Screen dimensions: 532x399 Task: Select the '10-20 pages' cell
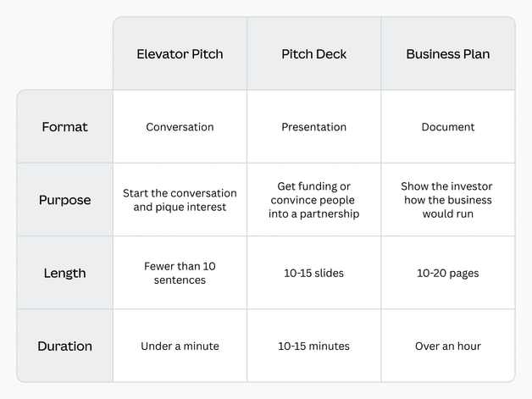coord(447,273)
